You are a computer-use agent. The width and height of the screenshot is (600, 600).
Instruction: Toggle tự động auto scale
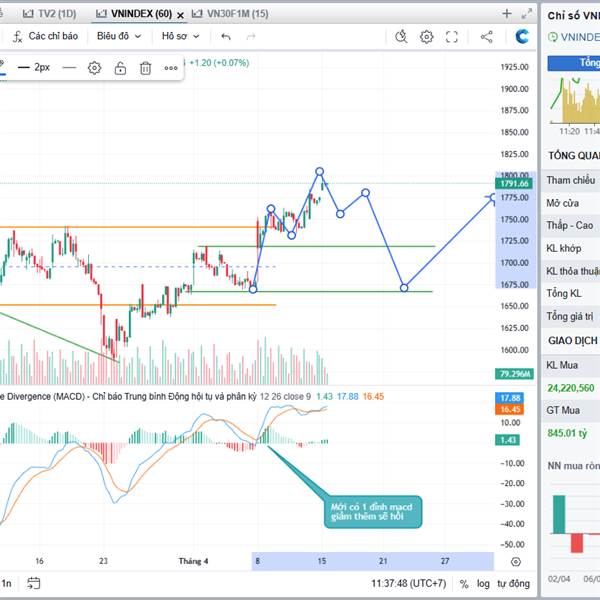[x=513, y=584]
